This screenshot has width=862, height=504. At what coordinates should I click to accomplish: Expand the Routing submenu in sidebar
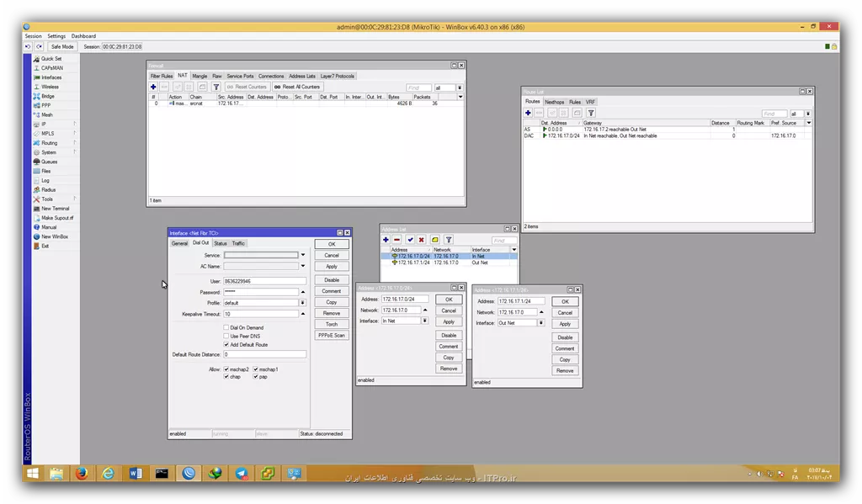(75, 143)
